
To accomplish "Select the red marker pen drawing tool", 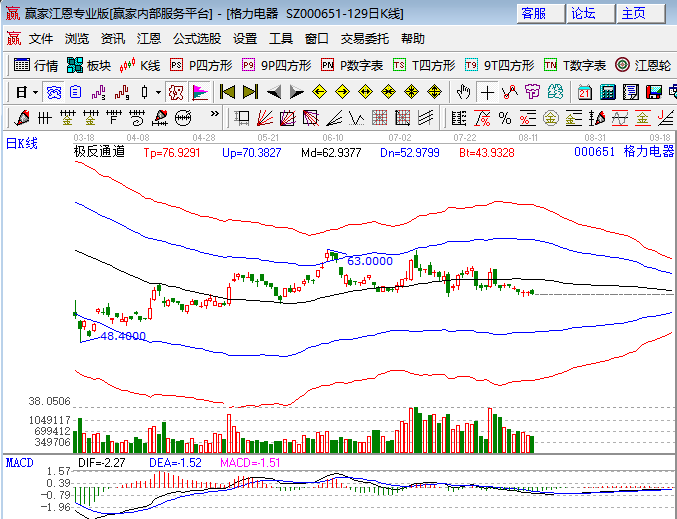I will click(22, 118).
